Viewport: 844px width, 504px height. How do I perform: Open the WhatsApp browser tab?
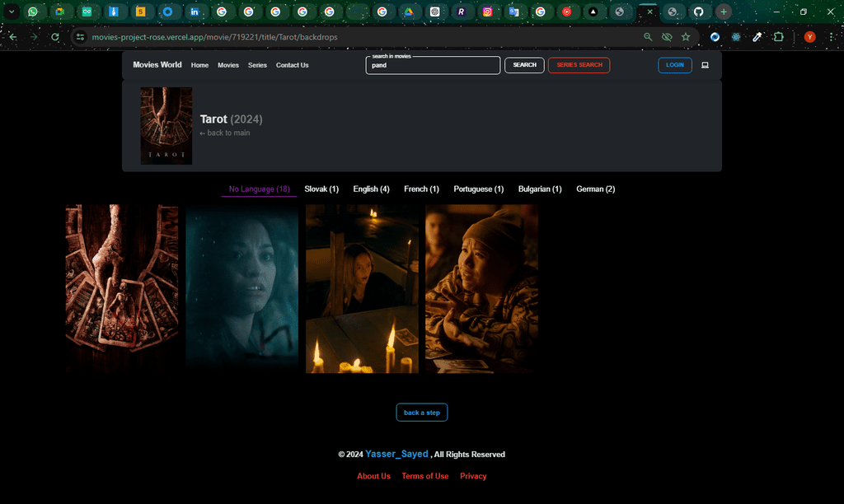click(x=33, y=12)
